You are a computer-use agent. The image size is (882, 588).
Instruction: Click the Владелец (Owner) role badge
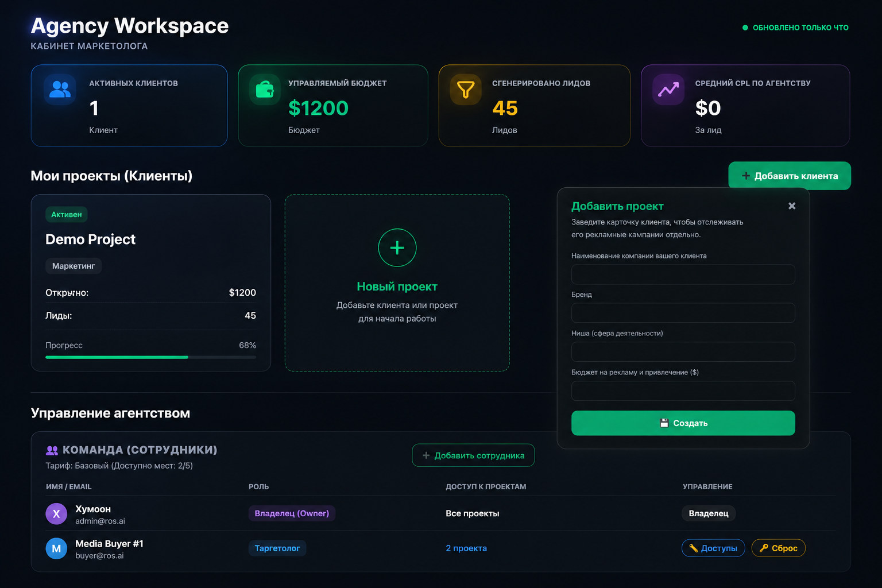point(292,513)
